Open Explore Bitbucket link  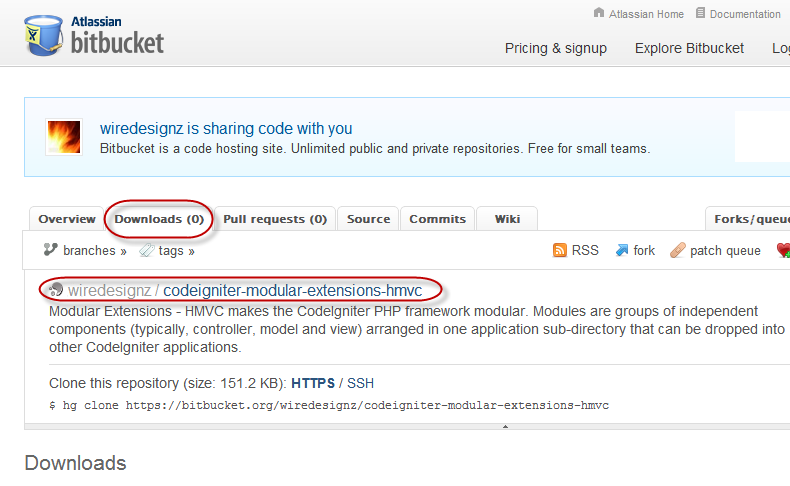click(689, 48)
